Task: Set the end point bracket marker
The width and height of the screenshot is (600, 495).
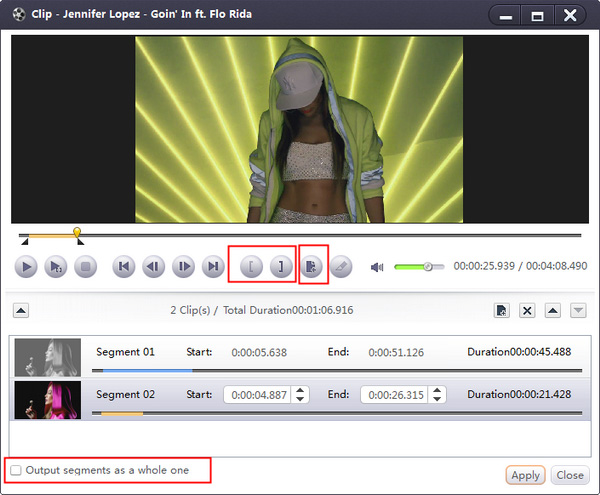Action: click(x=281, y=267)
